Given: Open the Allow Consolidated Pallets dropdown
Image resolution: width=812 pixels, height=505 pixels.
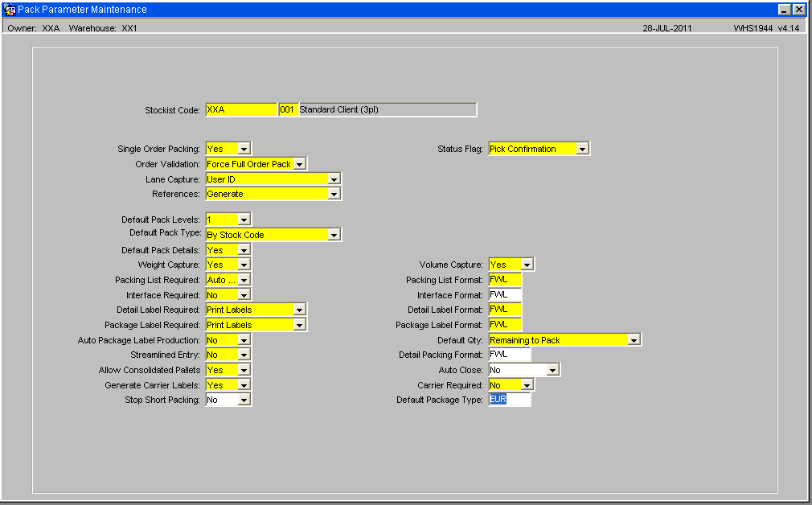Looking at the screenshot, I should point(244,371).
